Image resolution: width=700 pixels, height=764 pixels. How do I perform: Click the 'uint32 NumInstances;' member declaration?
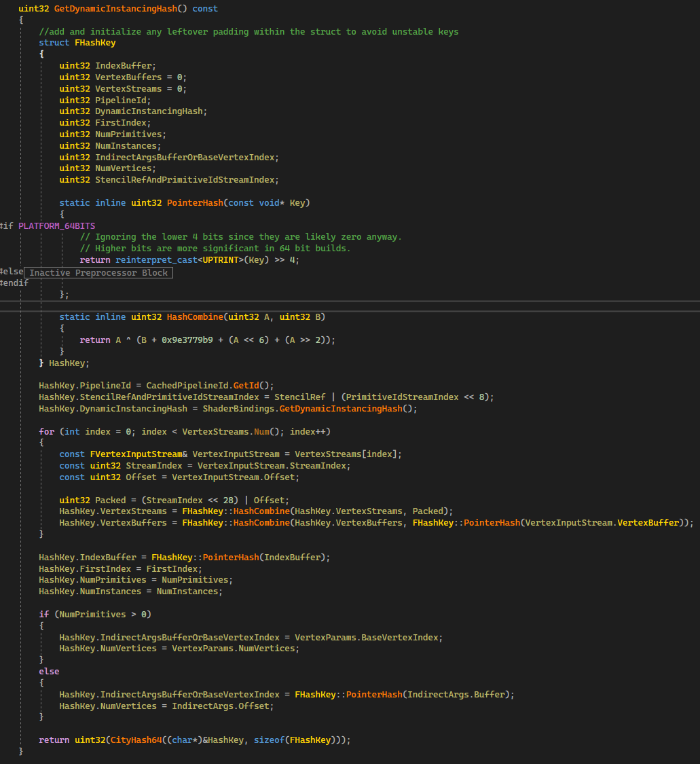110,146
